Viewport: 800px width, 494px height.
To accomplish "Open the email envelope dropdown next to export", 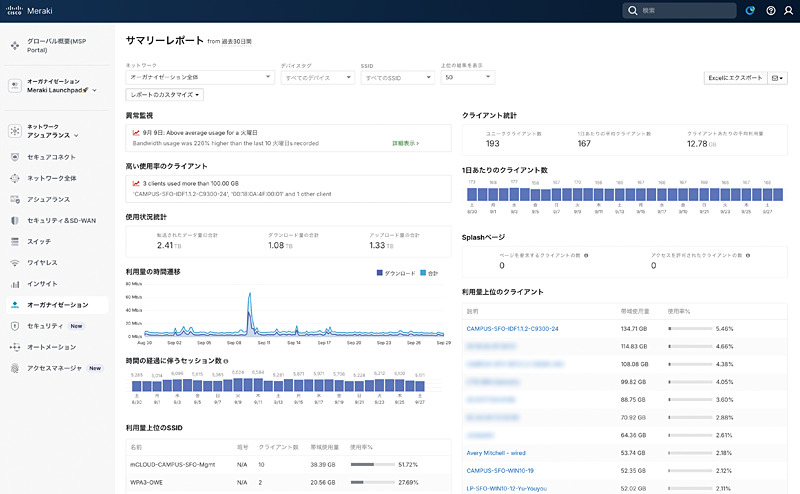I will (x=777, y=77).
